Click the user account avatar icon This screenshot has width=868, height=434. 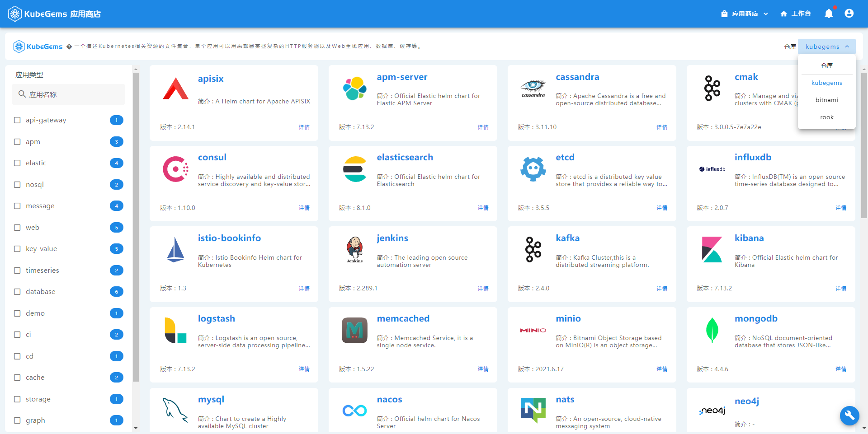pos(849,14)
